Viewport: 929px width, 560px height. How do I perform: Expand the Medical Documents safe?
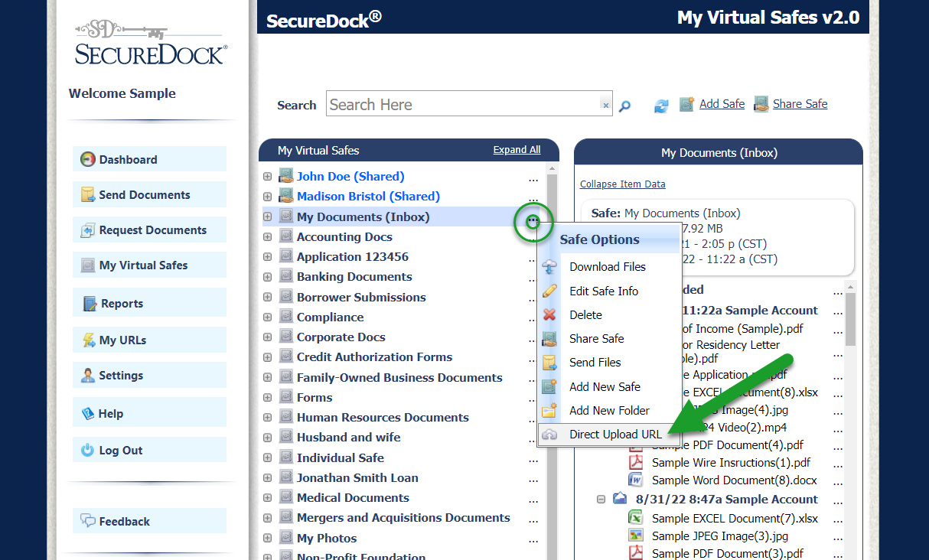pos(267,497)
